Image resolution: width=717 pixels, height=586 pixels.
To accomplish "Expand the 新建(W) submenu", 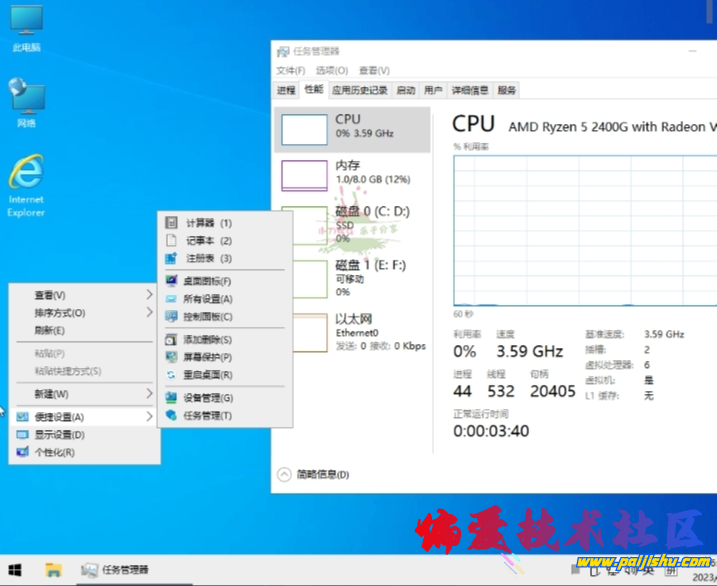I will tap(52, 394).
